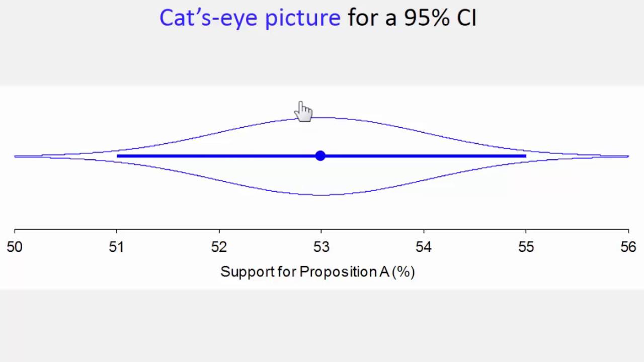Click the axis tick label 54
Image resolution: width=644 pixels, height=362 pixels.
424,247
